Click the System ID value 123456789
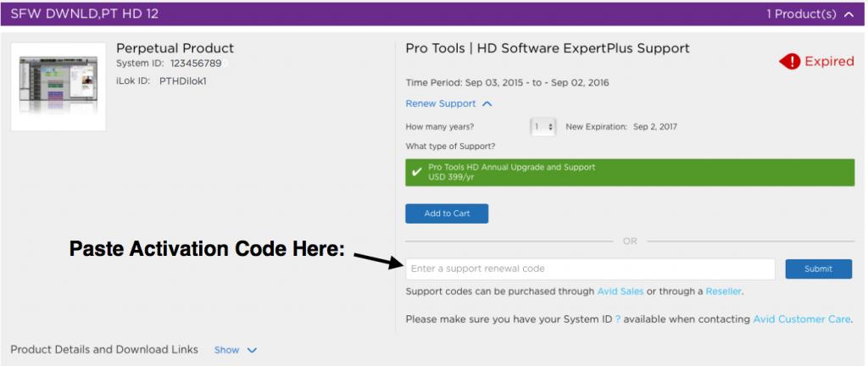868x366 pixels. point(196,64)
